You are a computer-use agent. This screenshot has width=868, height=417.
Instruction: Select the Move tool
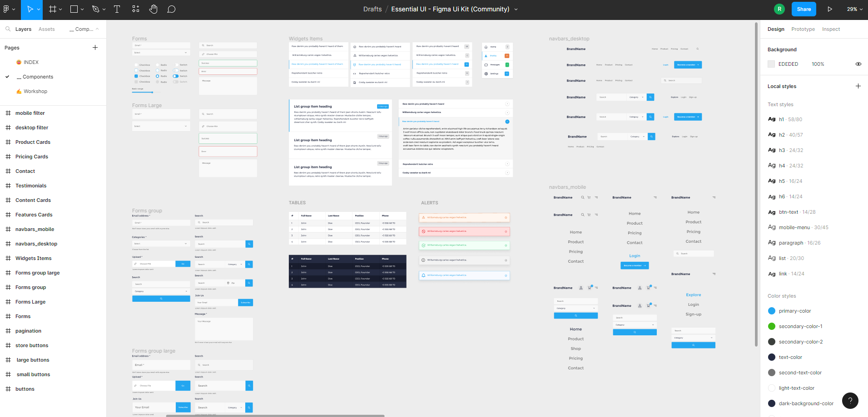29,9
